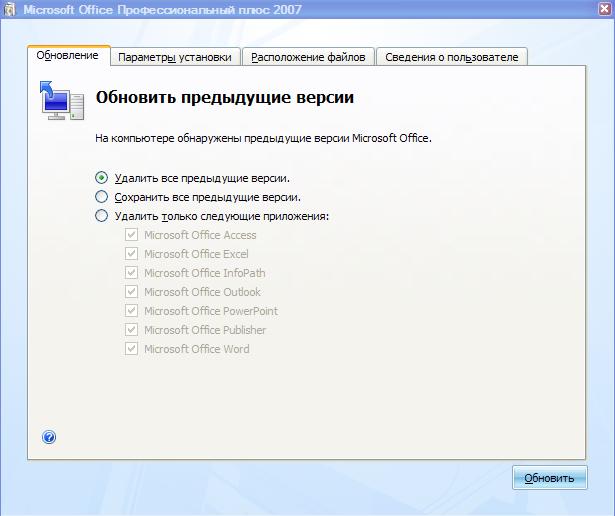The height and width of the screenshot is (516, 615).
Task: Switch to the Обновление tab
Action: click(x=69, y=55)
